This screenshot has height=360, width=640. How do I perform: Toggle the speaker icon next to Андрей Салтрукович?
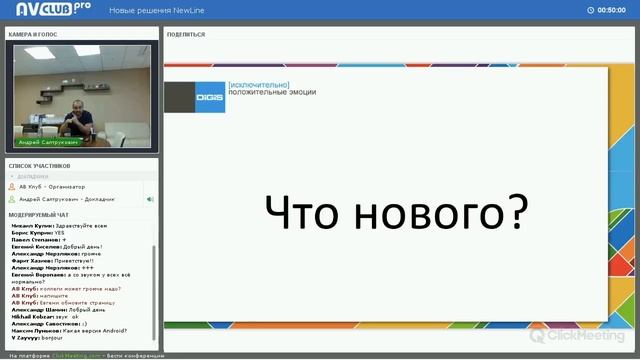[x=150, y=199]
